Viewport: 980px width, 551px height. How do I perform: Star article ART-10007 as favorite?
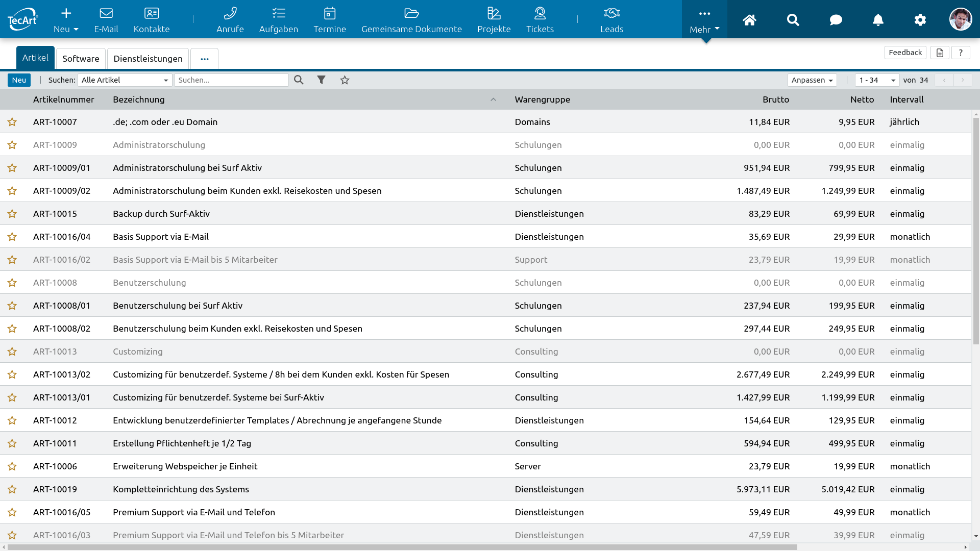click(12, 122)
